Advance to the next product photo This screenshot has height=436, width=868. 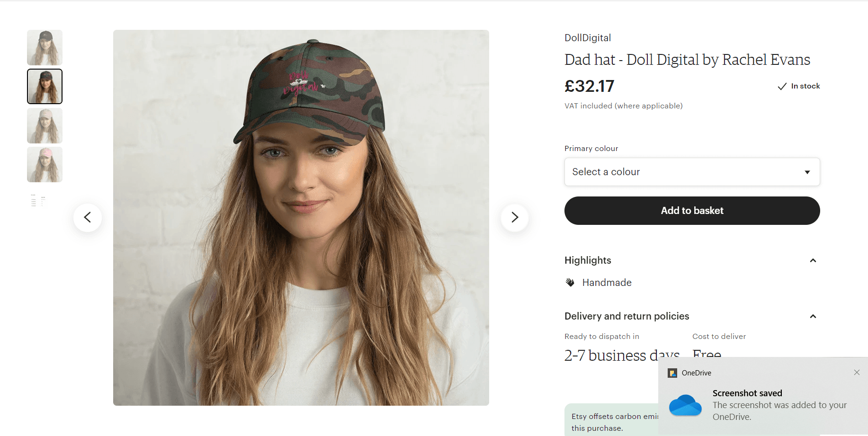tap(515, 217)
